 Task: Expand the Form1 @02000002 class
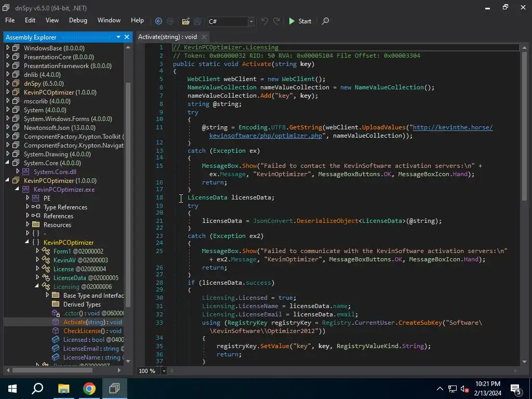pyautogui.click(x=37, y=251)
